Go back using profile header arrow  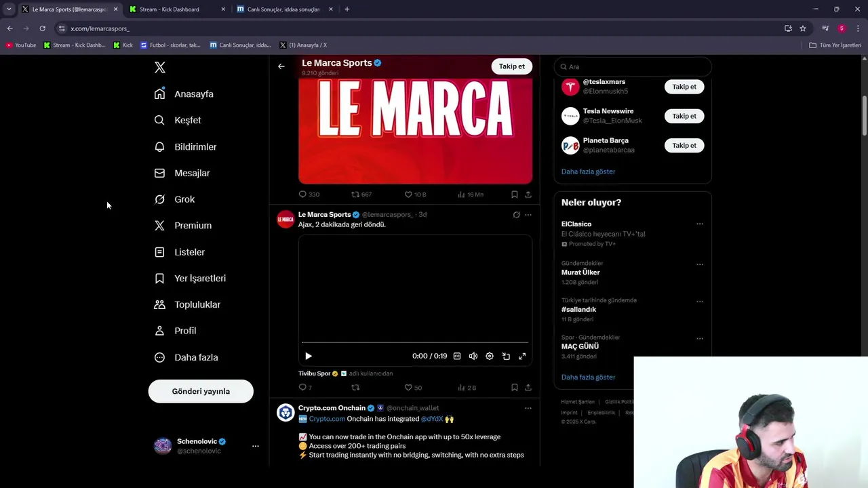click(x=281, y=66)
